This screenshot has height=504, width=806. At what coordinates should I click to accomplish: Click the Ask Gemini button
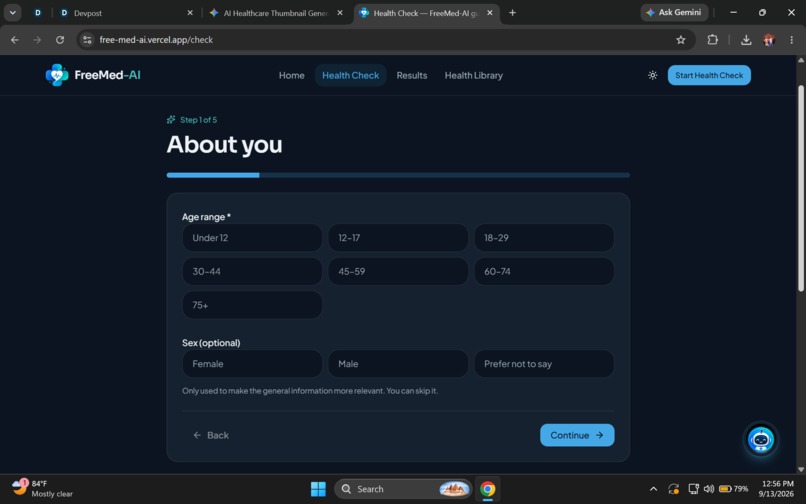(674, 12)
